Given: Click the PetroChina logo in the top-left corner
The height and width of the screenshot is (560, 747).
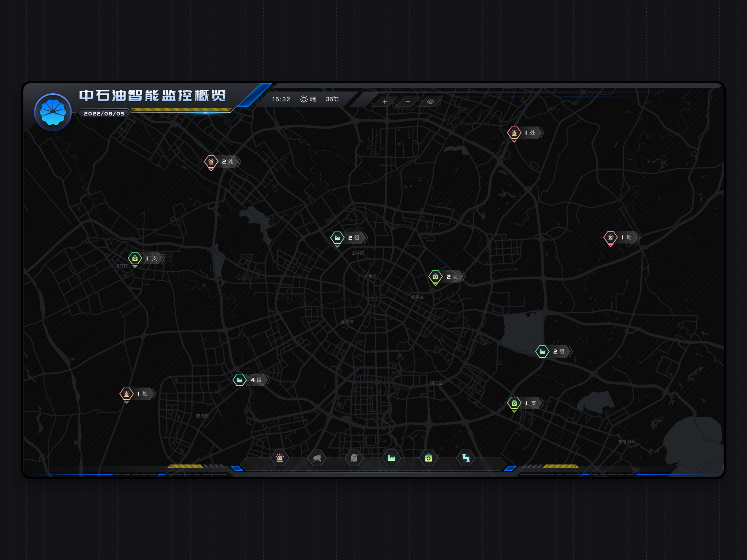Looking at the screenshot, I should tap(53, 112).
